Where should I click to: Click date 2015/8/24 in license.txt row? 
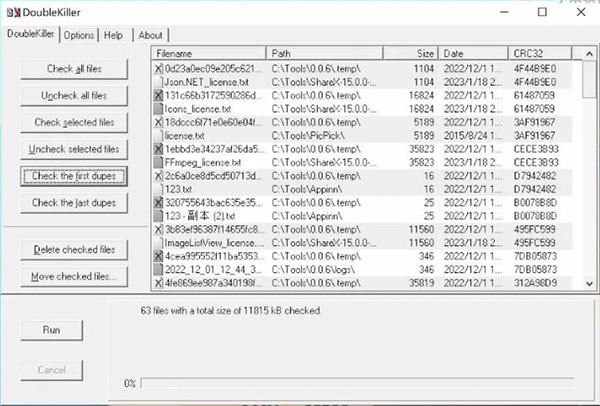pyautogui.click(x=473, y=136)
